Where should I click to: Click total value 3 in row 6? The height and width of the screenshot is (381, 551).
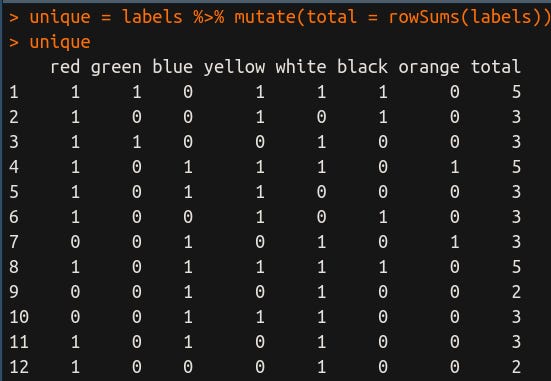(516, 217)
